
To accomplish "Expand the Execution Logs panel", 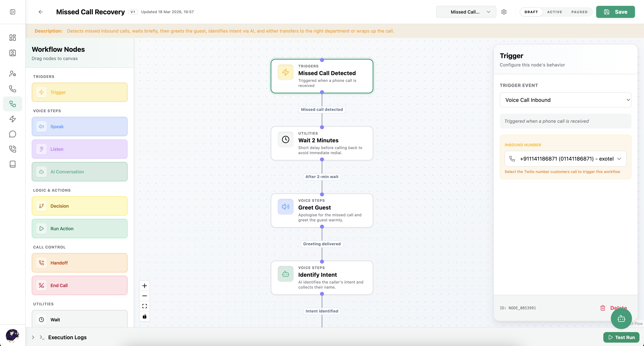I will (x=33, y=337).
